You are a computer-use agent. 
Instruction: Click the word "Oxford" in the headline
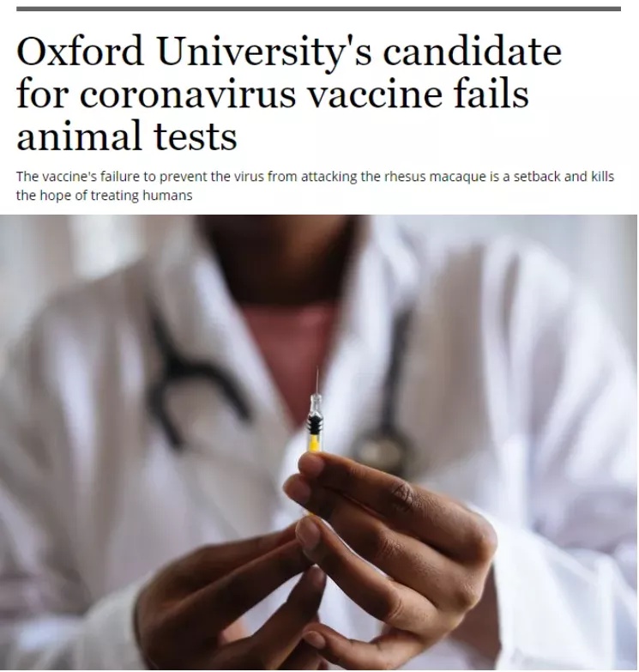(80, 51)
